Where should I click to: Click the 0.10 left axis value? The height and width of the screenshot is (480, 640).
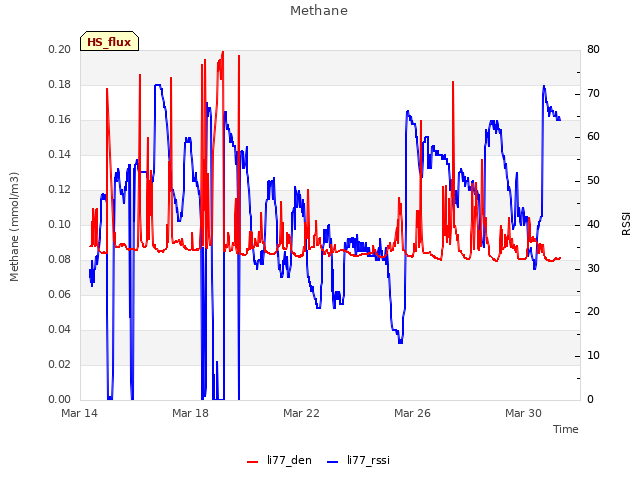pyautogui.click(x=59, y=224)
